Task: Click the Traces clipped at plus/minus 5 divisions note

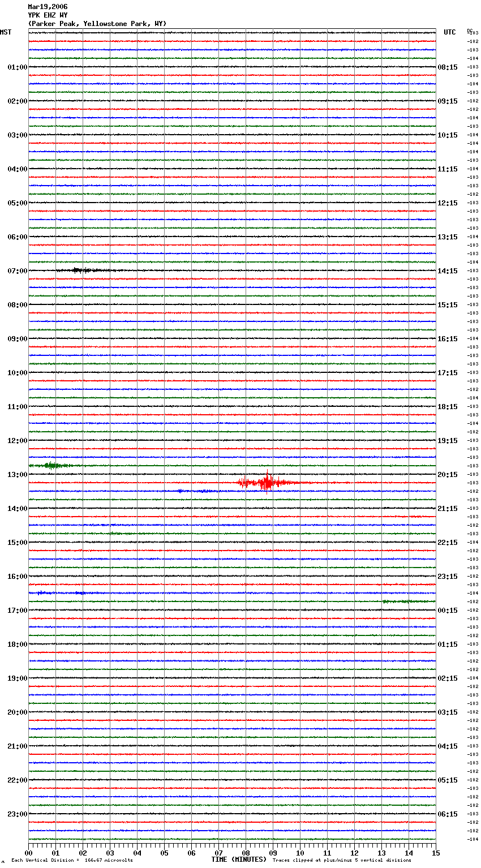Action: (x=342, y=861)
